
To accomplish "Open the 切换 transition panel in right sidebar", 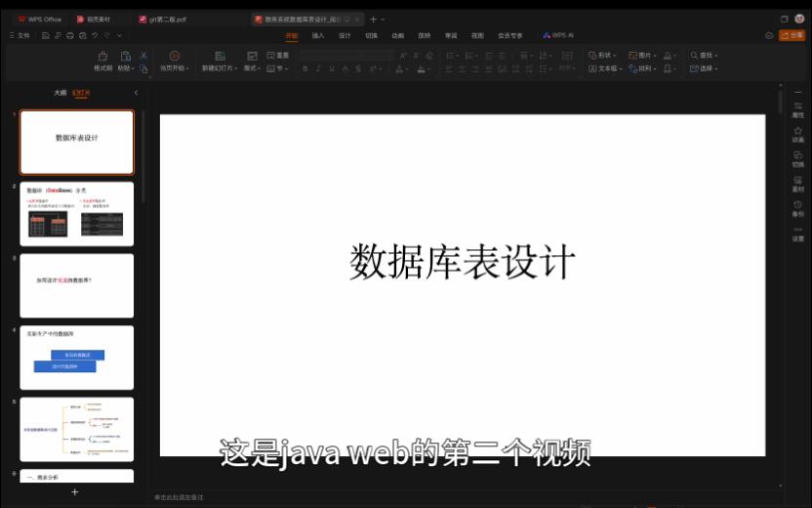I will [x=797, y=158].
